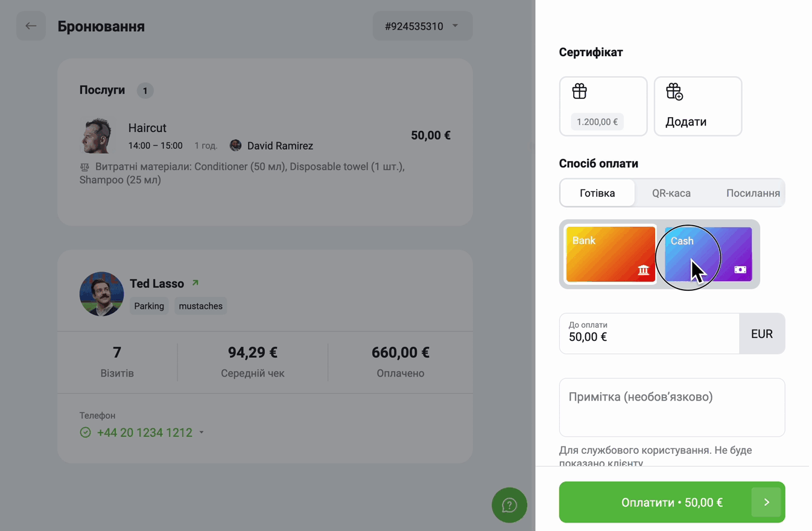
Task: Click the До оплати amount field
Action: click(649, 333)
